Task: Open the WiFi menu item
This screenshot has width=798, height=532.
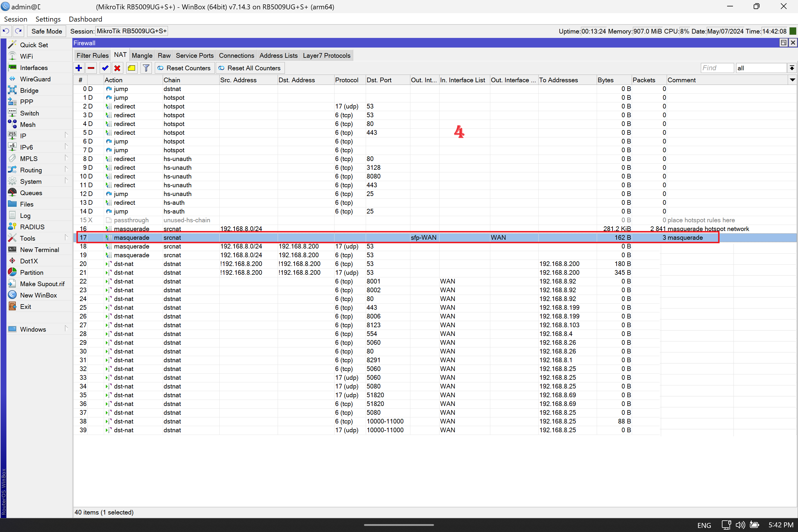Action: coord(27,56)
